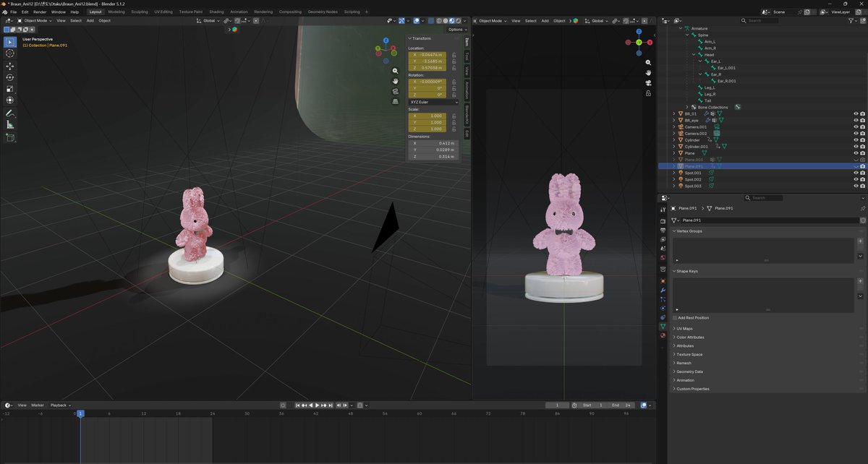Expand the Color Attributes panel
Screen dimensions: 868x464
pyautogui.click(x=689, y=337)
